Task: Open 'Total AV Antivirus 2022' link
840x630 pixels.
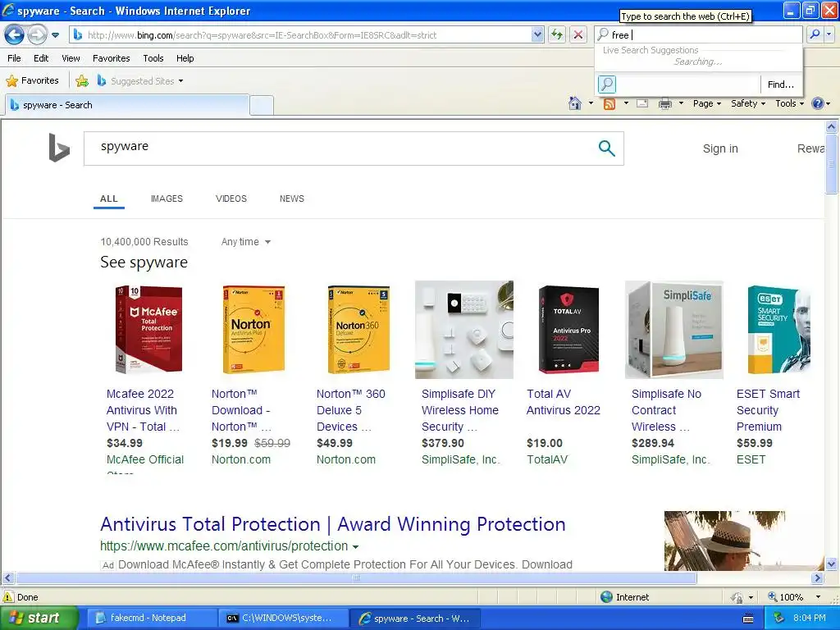Action: [563, 402]
